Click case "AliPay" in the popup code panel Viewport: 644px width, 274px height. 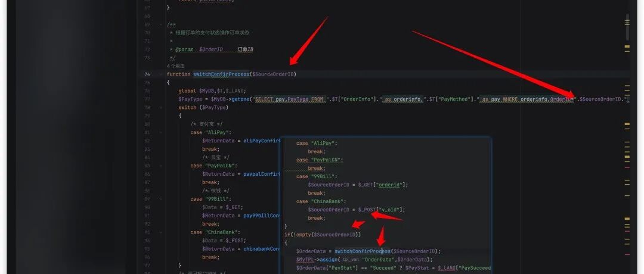[x=317, y=143]
